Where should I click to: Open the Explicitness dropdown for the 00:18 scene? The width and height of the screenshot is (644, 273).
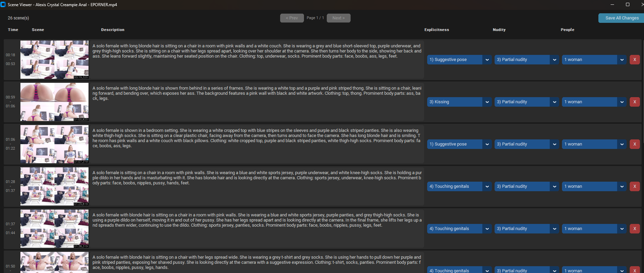pos(459,60)
